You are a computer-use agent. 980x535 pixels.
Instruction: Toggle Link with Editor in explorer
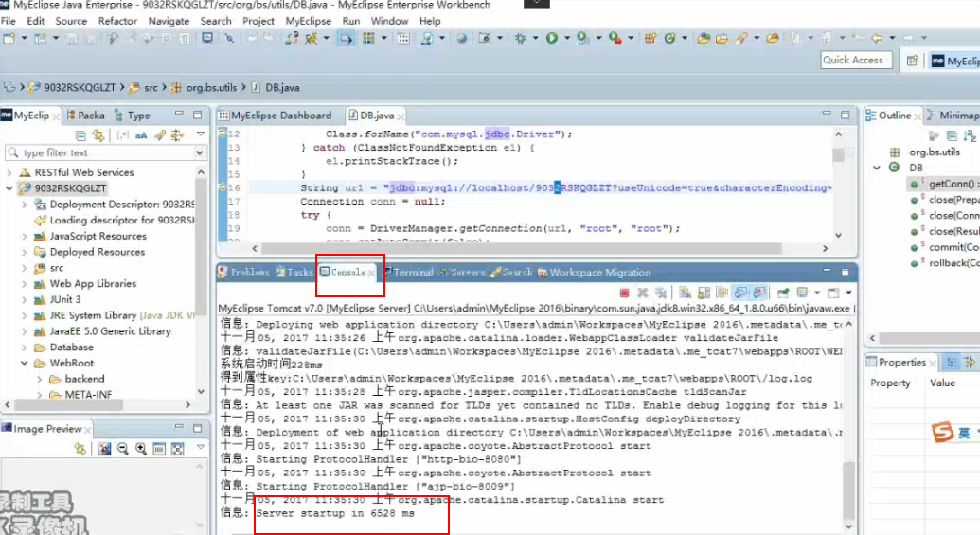[x=98, y=135]
